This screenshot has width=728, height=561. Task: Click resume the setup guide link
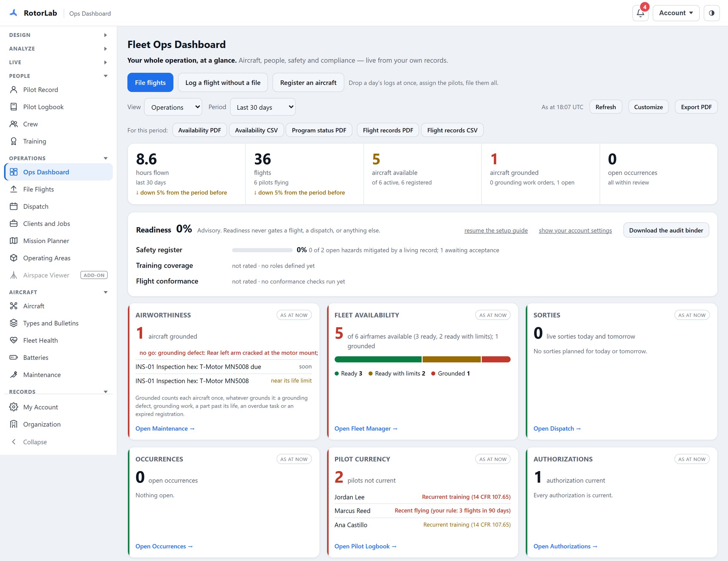coord(496,230)
